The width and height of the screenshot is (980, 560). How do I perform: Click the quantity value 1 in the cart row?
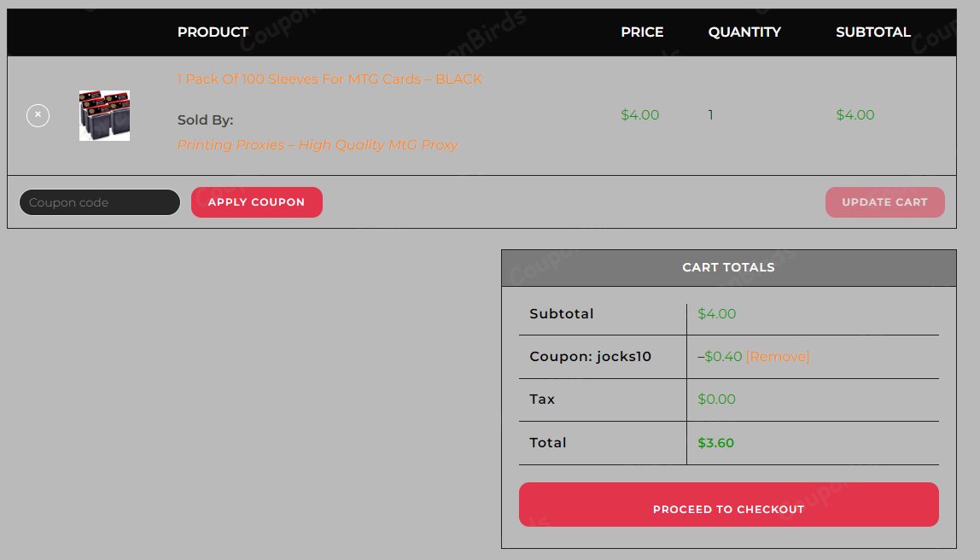[x=711, y=115]
